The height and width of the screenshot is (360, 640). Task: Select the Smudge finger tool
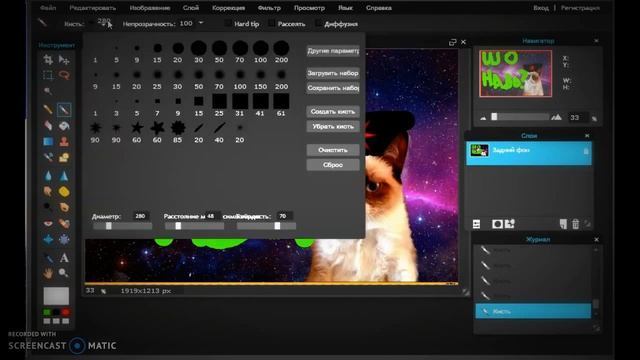(48, 191)
